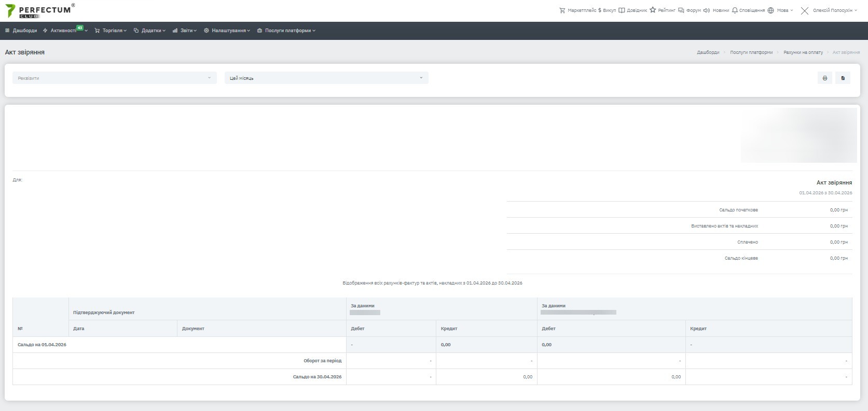Screen dimensions: 868x411
Task: Click the Новини megaphone icon
Action: pyautogui.click(x=706, y=10)
